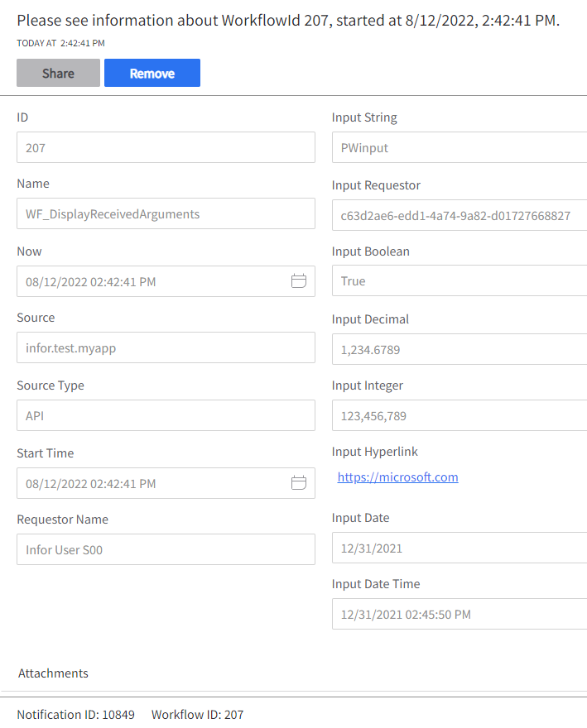The height and width of the screenshot is (728, 587).
Task: Open the https://microsoft.com hyperlink
Action: point(398,477)
